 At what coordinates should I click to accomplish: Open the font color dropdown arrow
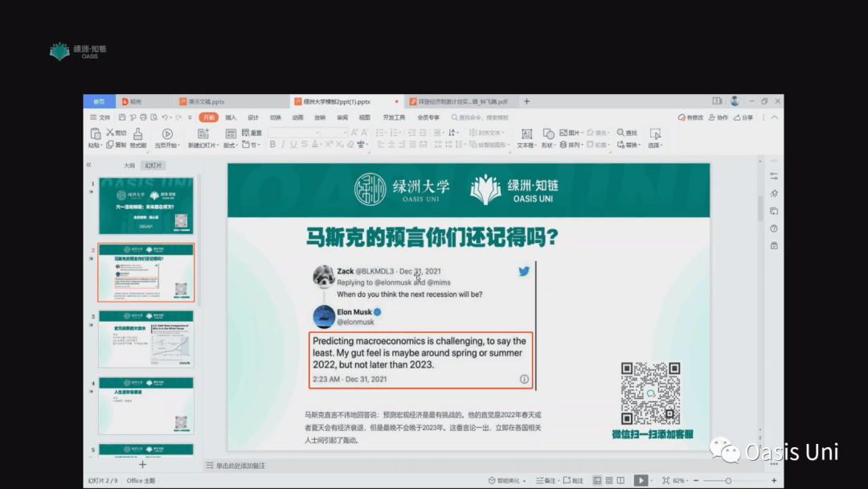coord(321,145)
